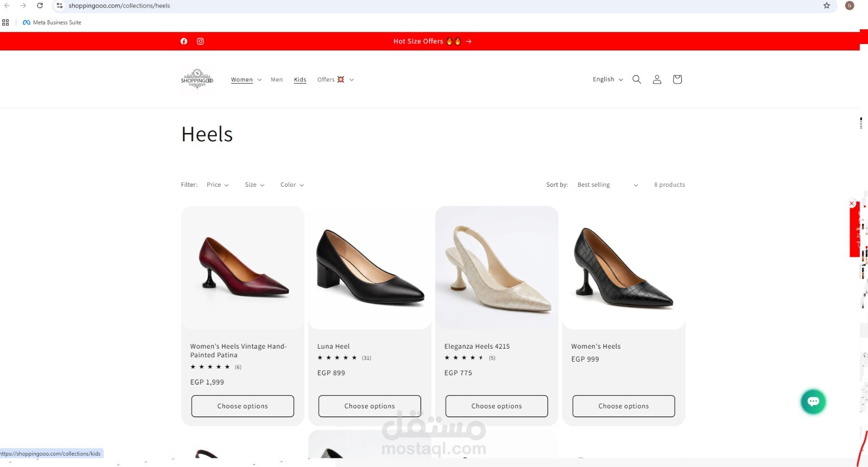Open the Instagram page icon
The image size is (868, 467).
[x=200, y=41]
